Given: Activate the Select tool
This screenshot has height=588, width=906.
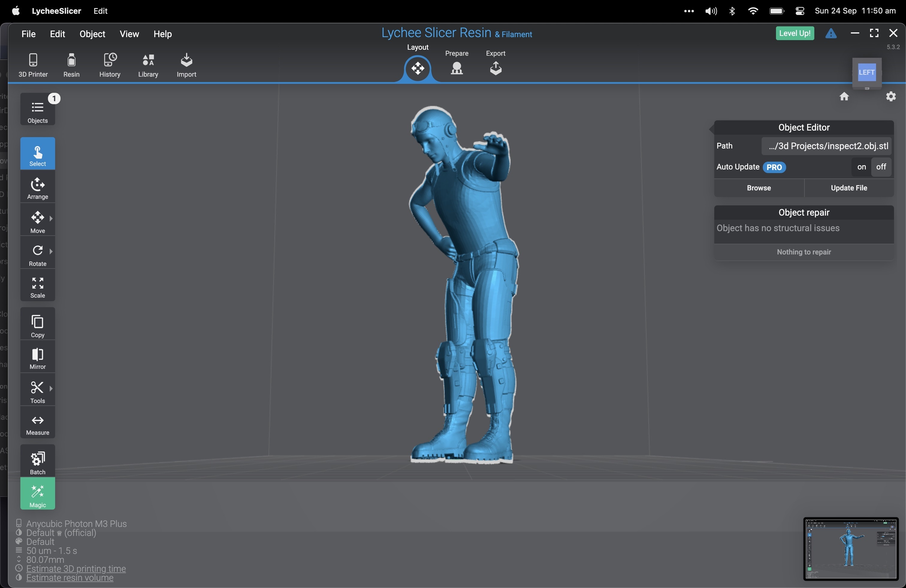Looking at the screenshot, I should (x=38, y=154).
